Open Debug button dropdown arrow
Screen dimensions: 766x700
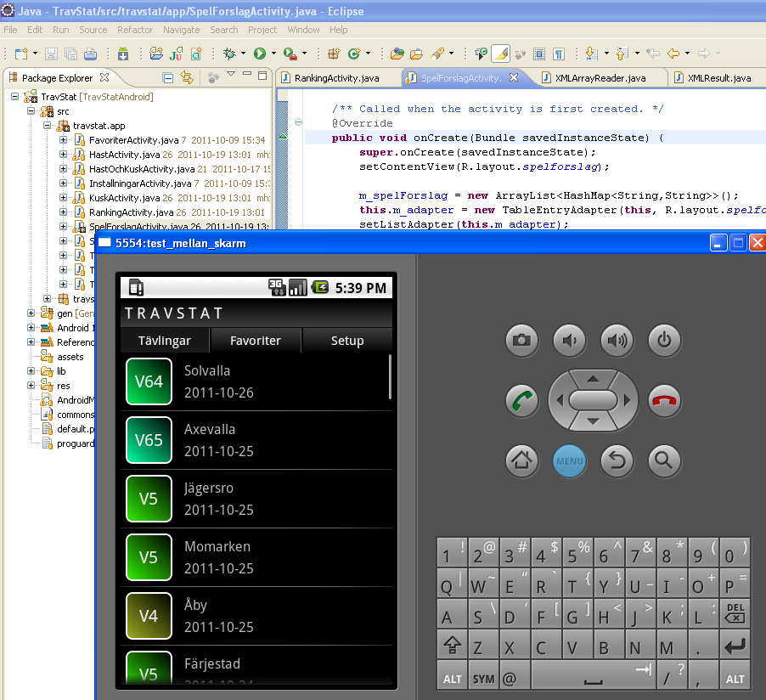point(243,54)
